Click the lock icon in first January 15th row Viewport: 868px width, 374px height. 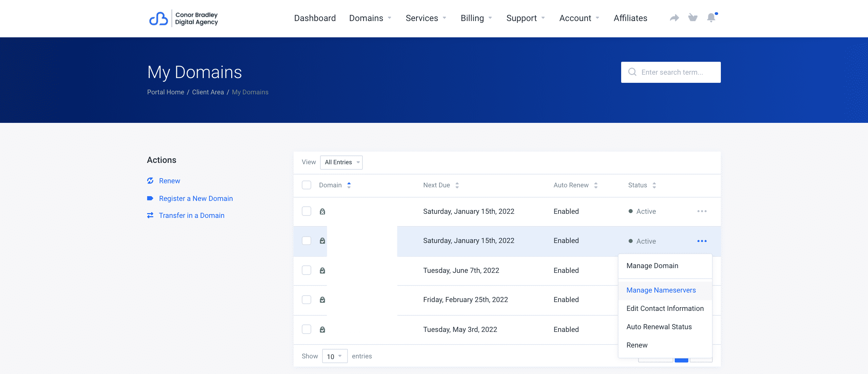[x=322, y=211]
